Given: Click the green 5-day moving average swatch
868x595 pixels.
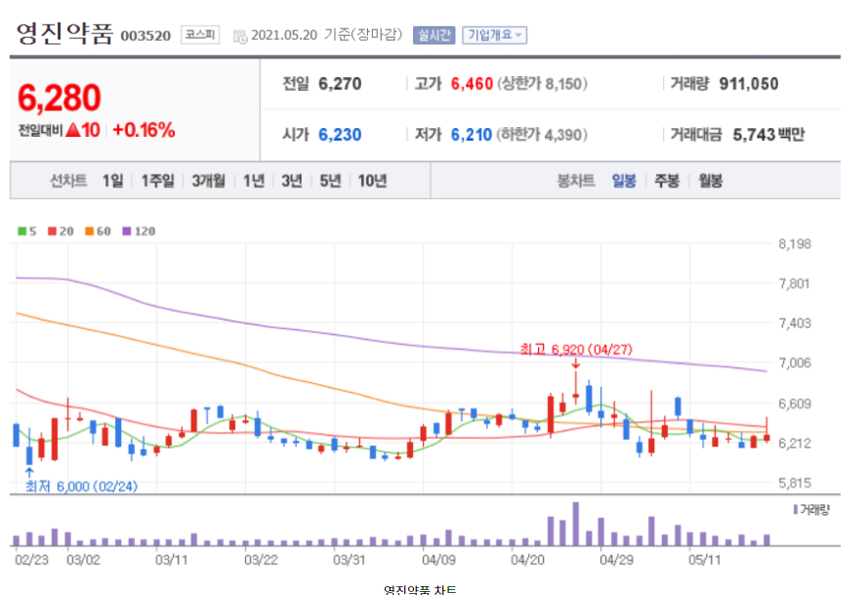Looking at the screenshot, I should click(x=22, y=231).
